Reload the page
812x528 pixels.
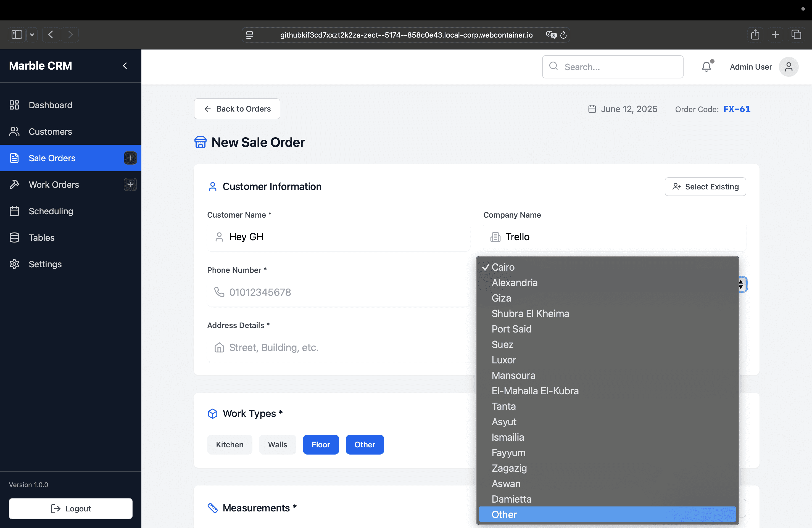(x=563, y=35)
